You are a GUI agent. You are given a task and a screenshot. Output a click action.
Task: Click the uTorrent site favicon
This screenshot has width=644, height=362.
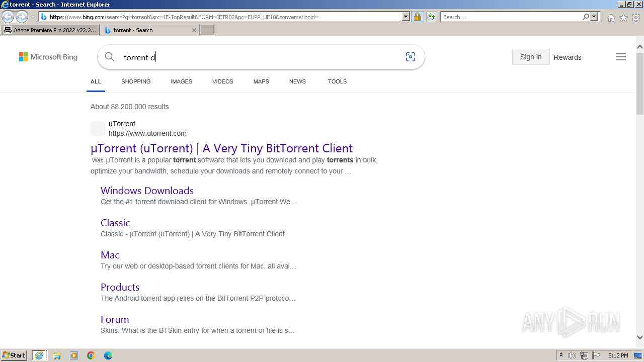coord(98,129)
